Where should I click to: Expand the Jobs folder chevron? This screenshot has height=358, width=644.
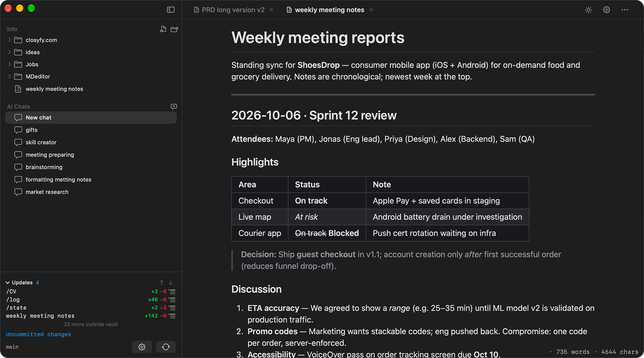pyautogui.click(x=10, y=64)
